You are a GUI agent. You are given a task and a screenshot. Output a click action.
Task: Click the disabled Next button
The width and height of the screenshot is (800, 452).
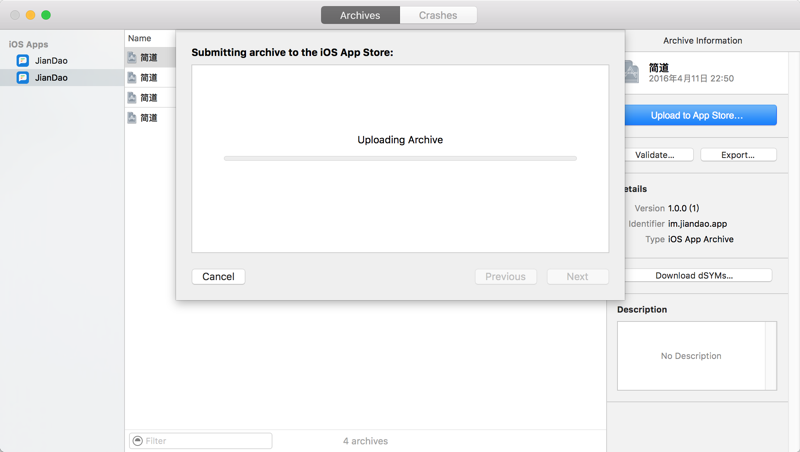[578, 277]
